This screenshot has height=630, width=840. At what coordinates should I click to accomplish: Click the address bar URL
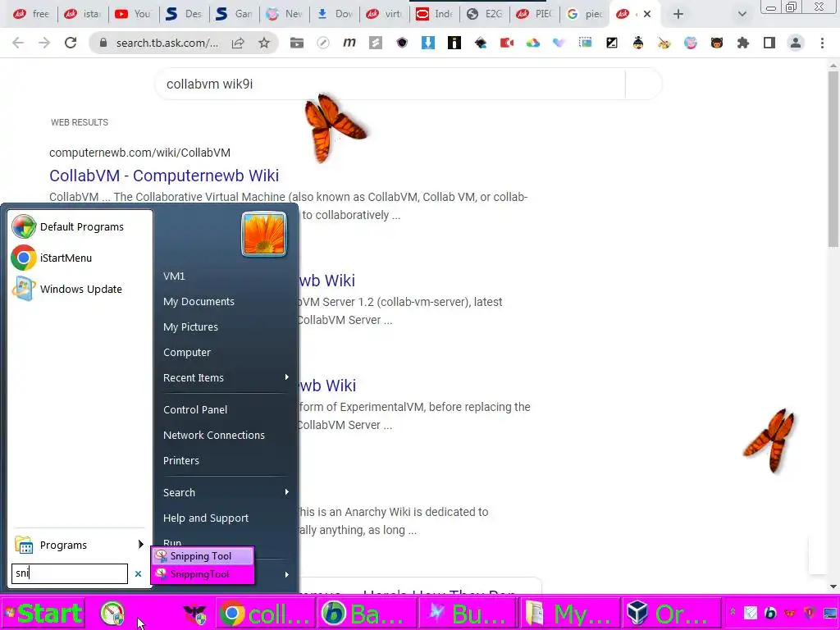click(x=167, y=43)
